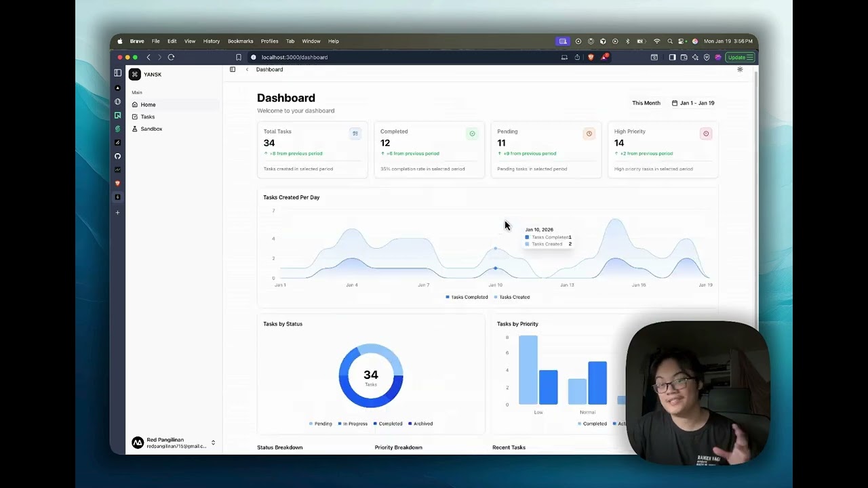The image size is (868, 488).
Task: Click Completed legend under Tasks by Status donut
Action: click(388, 424)
